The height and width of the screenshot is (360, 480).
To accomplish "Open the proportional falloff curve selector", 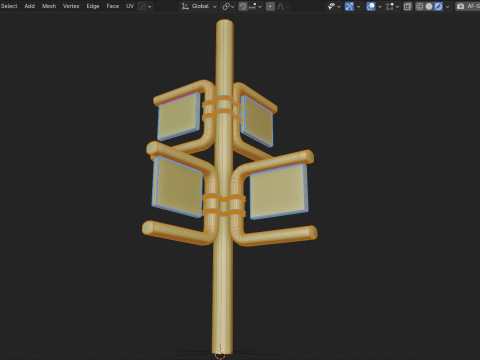I will [282, 6].
